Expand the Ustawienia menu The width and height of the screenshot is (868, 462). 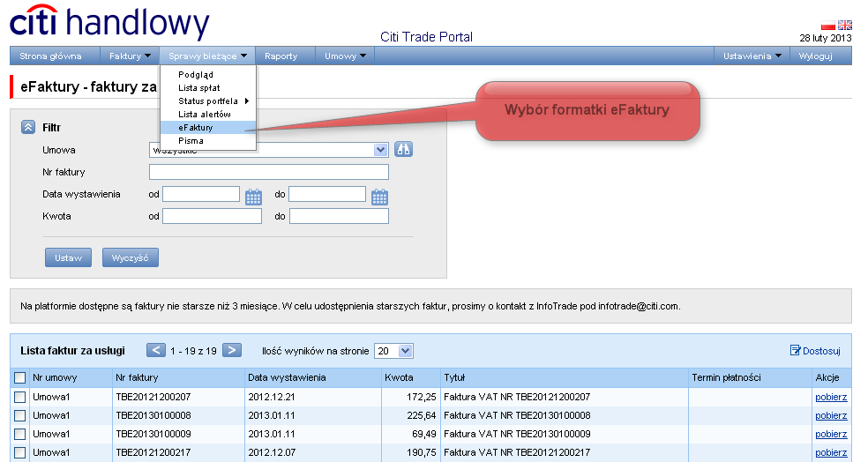pos(752,56)
